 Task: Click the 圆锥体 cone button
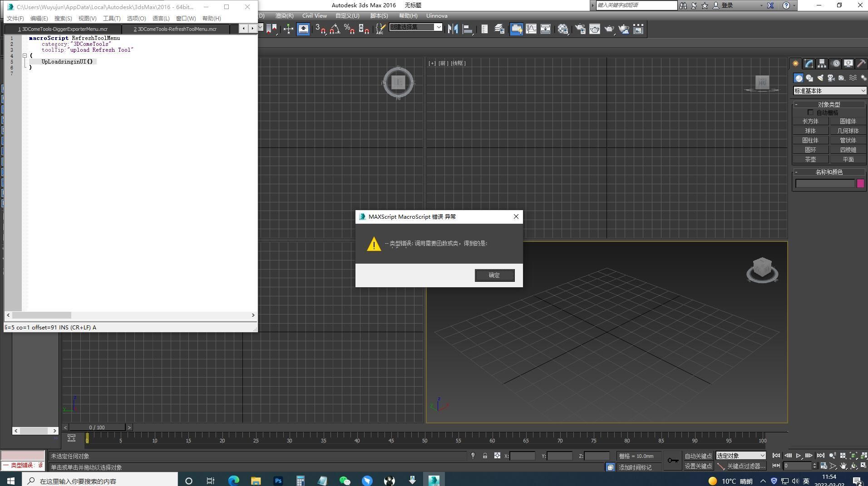point(848,121)
